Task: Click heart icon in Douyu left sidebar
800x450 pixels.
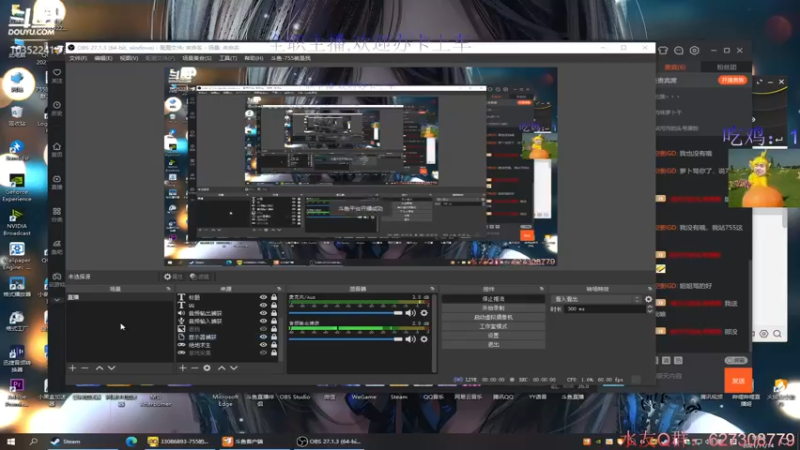Action: tap(57, 72)
